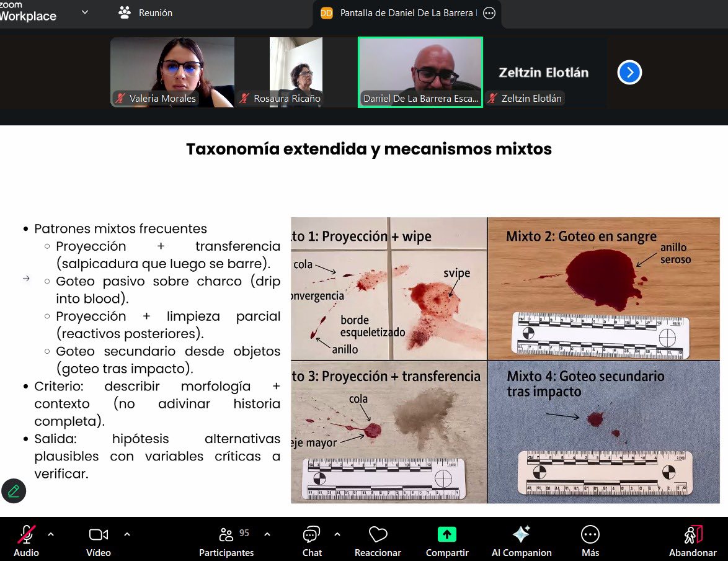This screenshot has width=728, height=561.
Task: Open the Participantes panel
Action: 226,540
